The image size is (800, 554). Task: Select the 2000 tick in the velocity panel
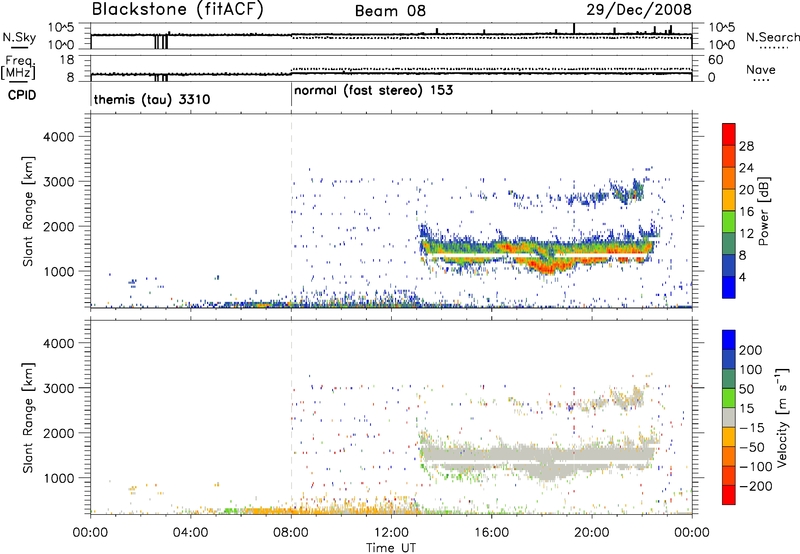tap(58, 433)
